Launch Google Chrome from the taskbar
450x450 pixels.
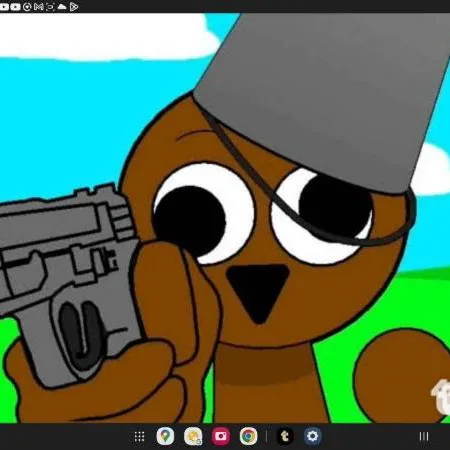(x=248, y=436)
